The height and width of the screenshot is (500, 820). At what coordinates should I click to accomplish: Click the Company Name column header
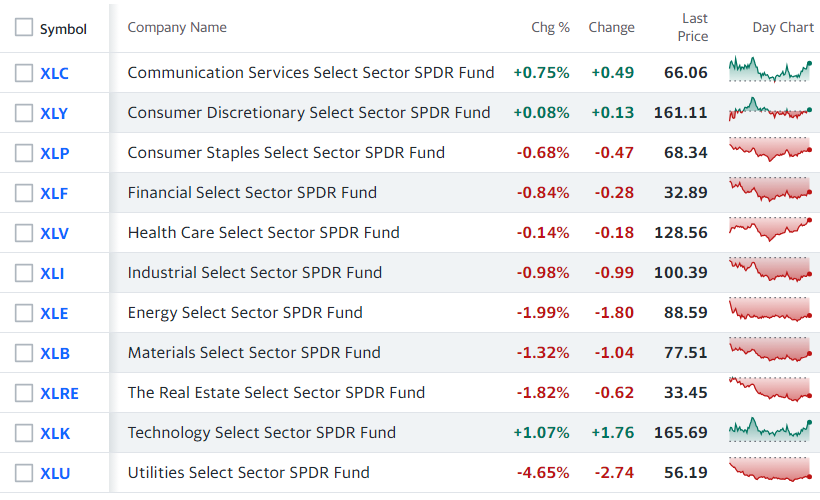[x=177, y=28]
